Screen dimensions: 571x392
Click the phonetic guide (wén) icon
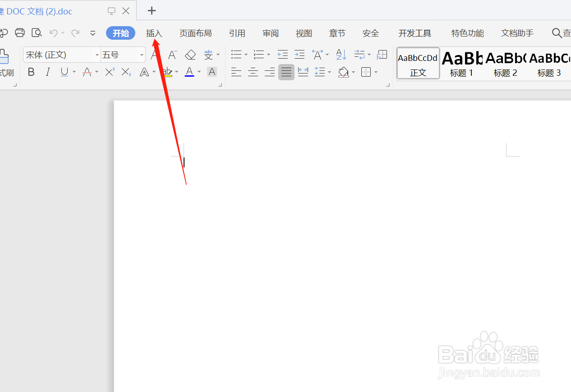click(208, 55)
